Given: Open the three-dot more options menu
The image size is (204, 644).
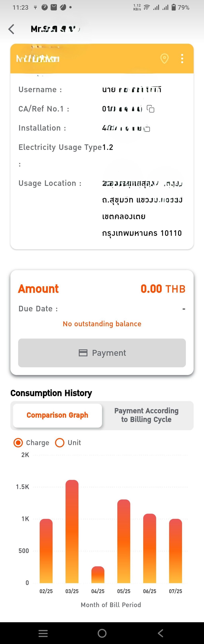Looking at the screenshot, I should click(182, 59).
